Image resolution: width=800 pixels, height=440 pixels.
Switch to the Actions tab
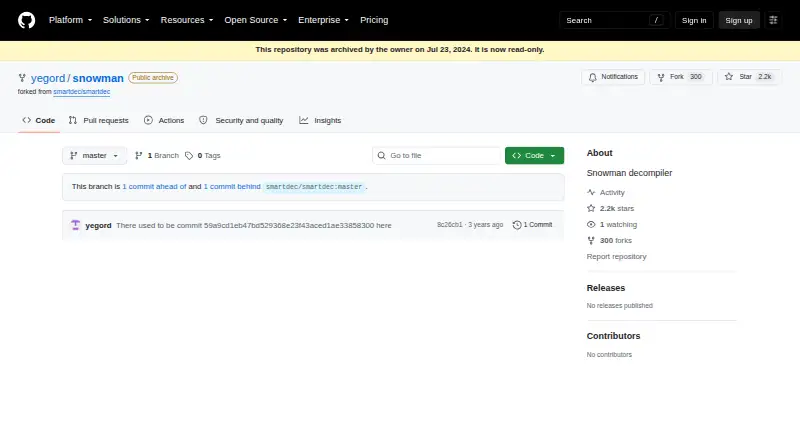(164, 120)
